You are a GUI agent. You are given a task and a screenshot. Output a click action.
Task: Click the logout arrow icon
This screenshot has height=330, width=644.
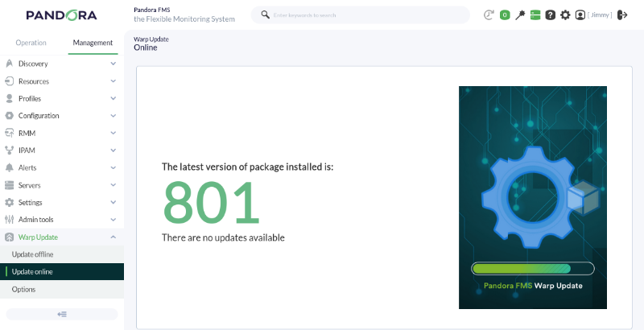[x=622, y=15]
